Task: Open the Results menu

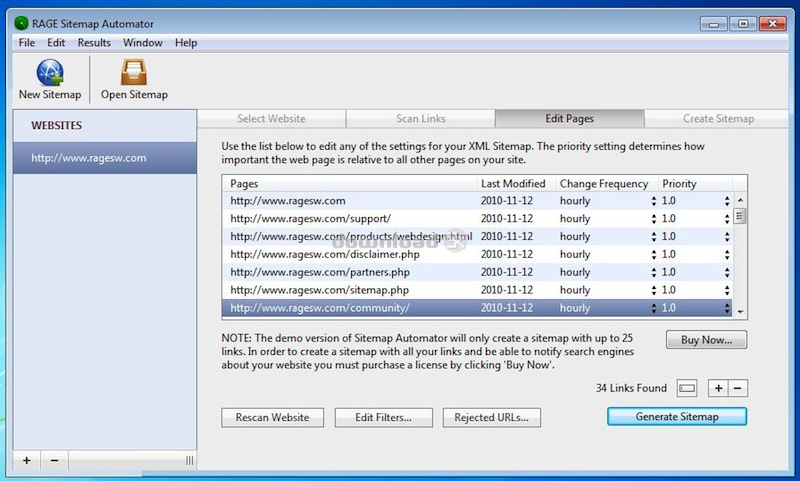Action: pyautogui.click(x=94, y=43)
